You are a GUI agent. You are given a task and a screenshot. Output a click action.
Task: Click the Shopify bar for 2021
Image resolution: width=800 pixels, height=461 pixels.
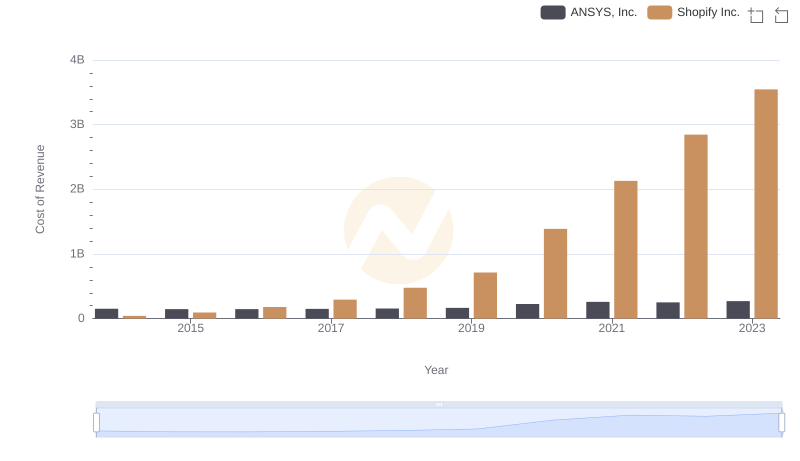point(626,250)
